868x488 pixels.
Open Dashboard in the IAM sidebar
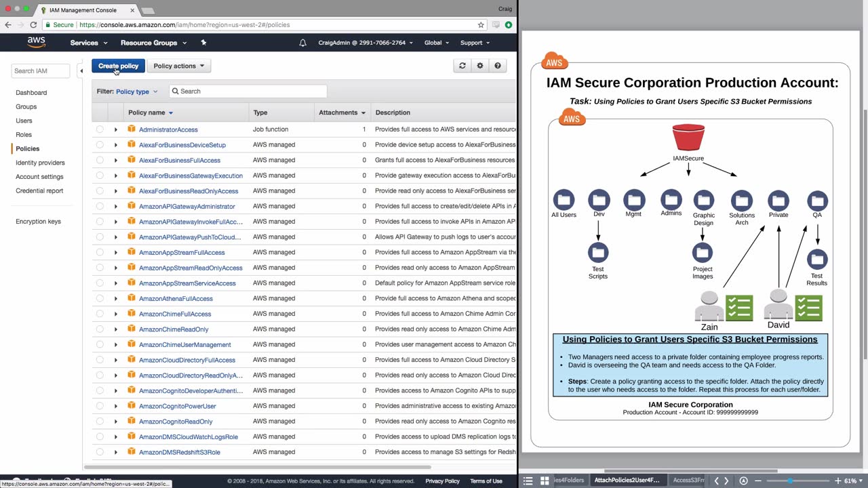31,92
